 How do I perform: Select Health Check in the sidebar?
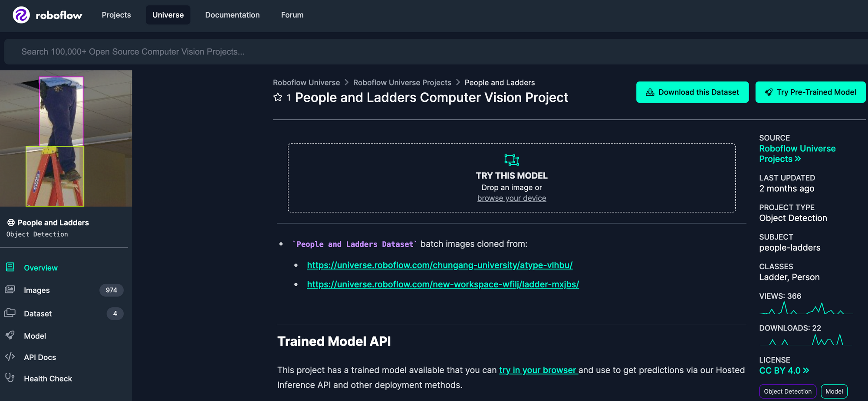click(48, 378)
